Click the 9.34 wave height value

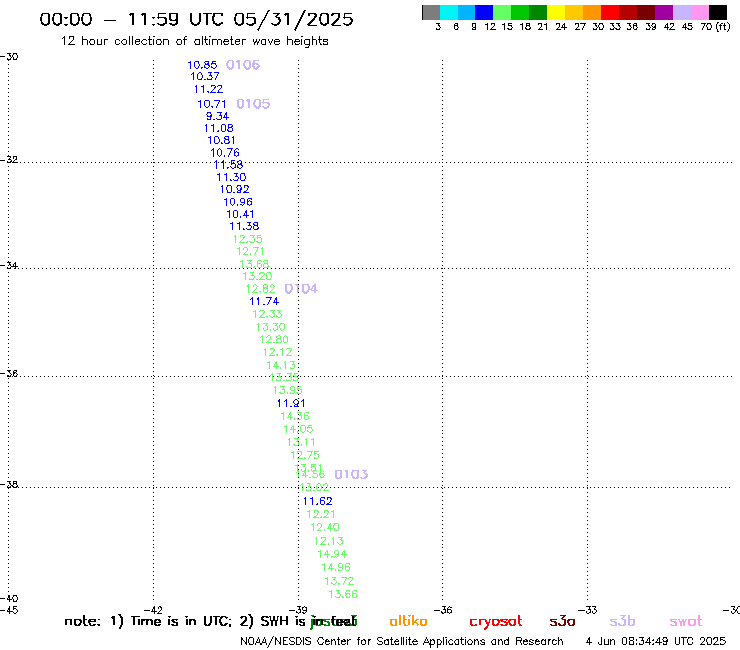click(x=217, y=116)
